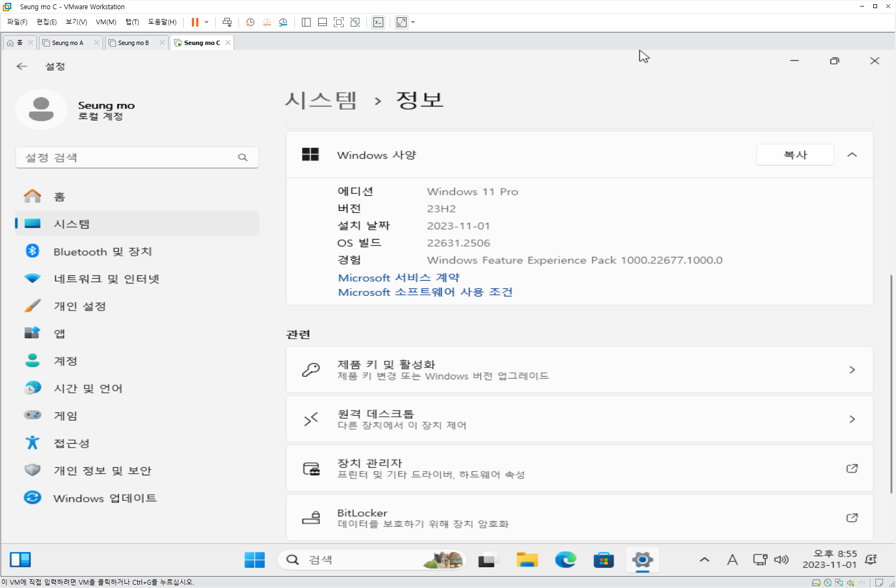The width and height of the screenshot is (896, 588).
Task: Click the VMware pause (suspend) button
Action: [195, 22]
